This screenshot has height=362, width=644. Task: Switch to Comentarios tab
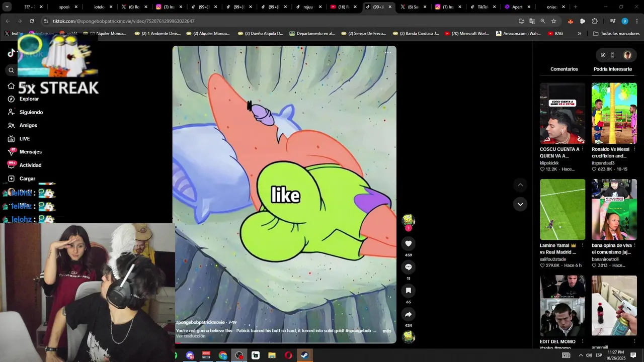pos(564,69)
